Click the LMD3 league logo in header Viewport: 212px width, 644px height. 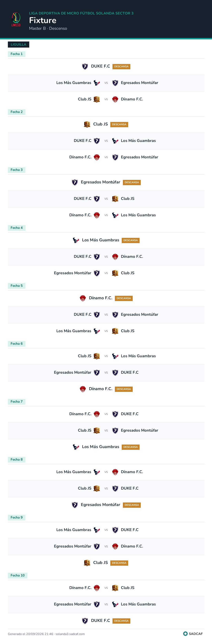tap(16, 20)
